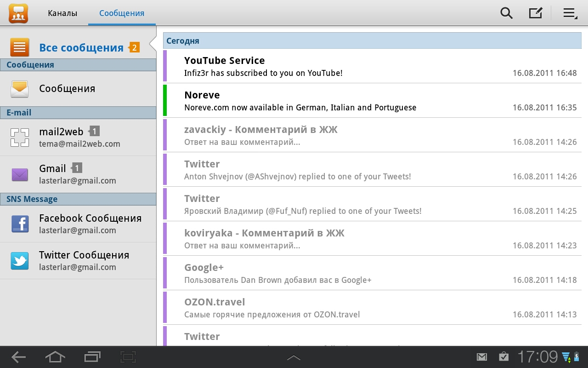The width and height of the screenshot is (588, 368).
Task: Open the mail2web account
Action: click(78, 137)
